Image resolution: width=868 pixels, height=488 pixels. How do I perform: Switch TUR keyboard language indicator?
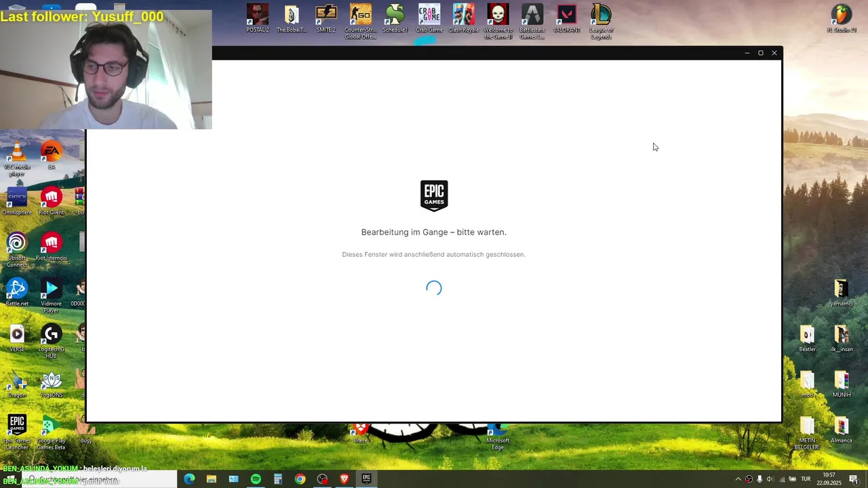(806, 479)
